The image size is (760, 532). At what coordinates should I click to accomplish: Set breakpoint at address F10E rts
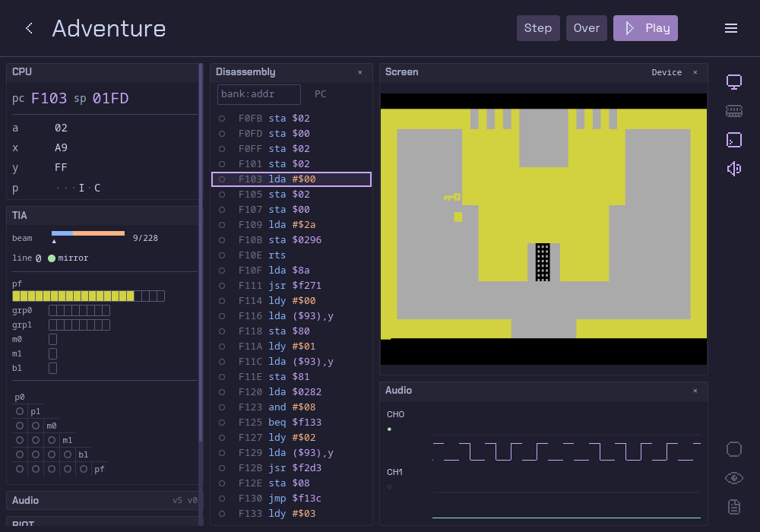pos(221,255)
